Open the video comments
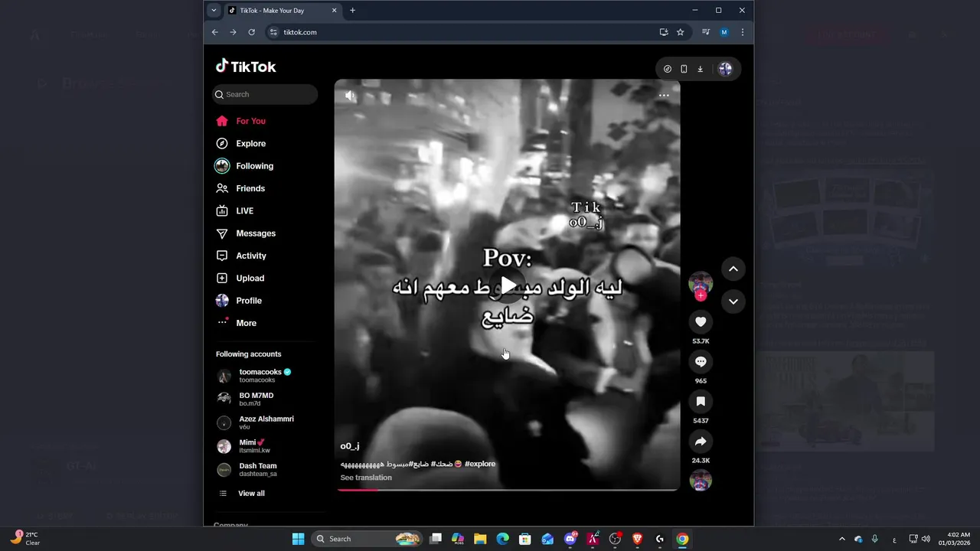 coord(701,361)
